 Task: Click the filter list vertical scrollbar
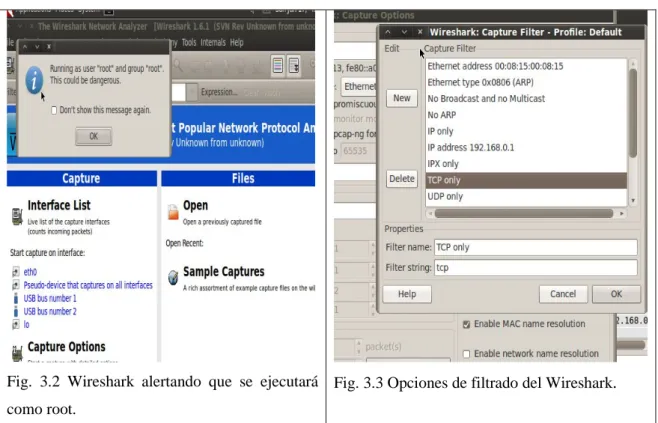point(633,113)
